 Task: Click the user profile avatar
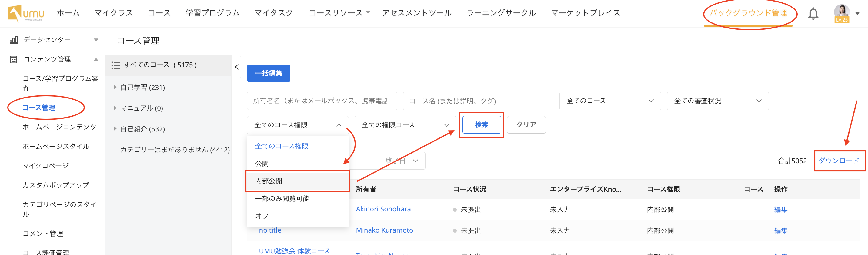[841, 12]
